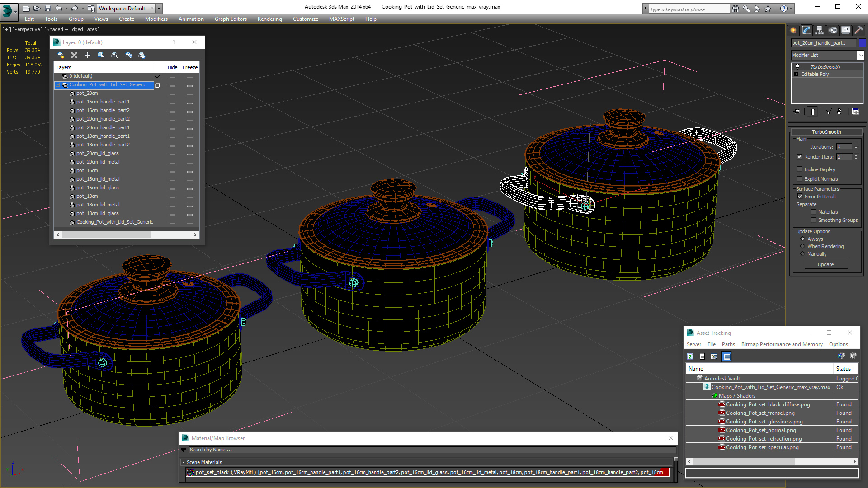
Task: Collapse the Cooking_Pot_with_Lid_Set_Generic layer tree
Action: (58, 84)
